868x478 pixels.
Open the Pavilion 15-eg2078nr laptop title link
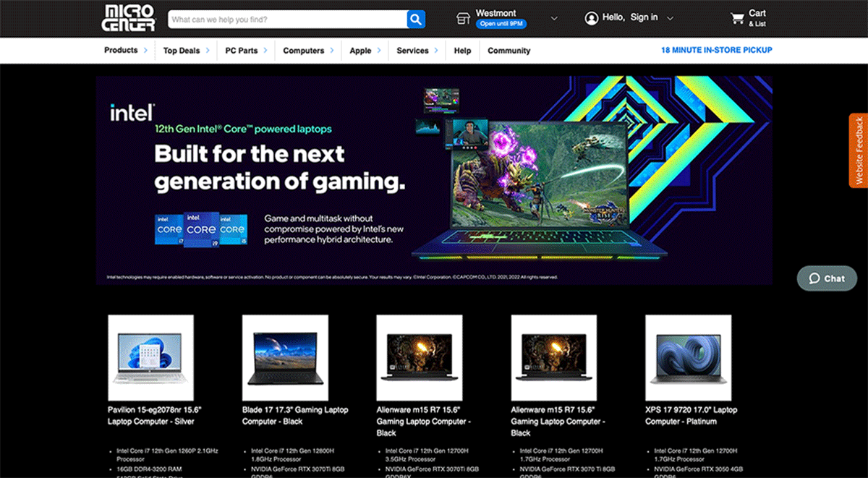tap(155, 415)
